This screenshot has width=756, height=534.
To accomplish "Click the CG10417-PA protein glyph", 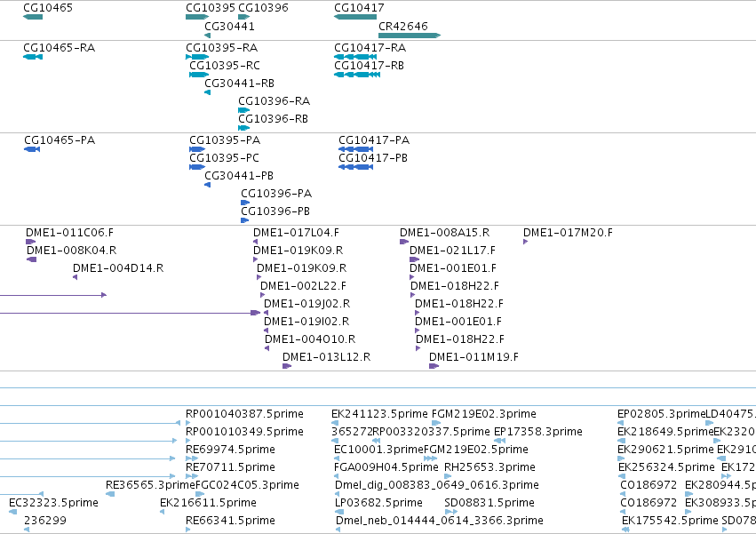I will [356, 149].
